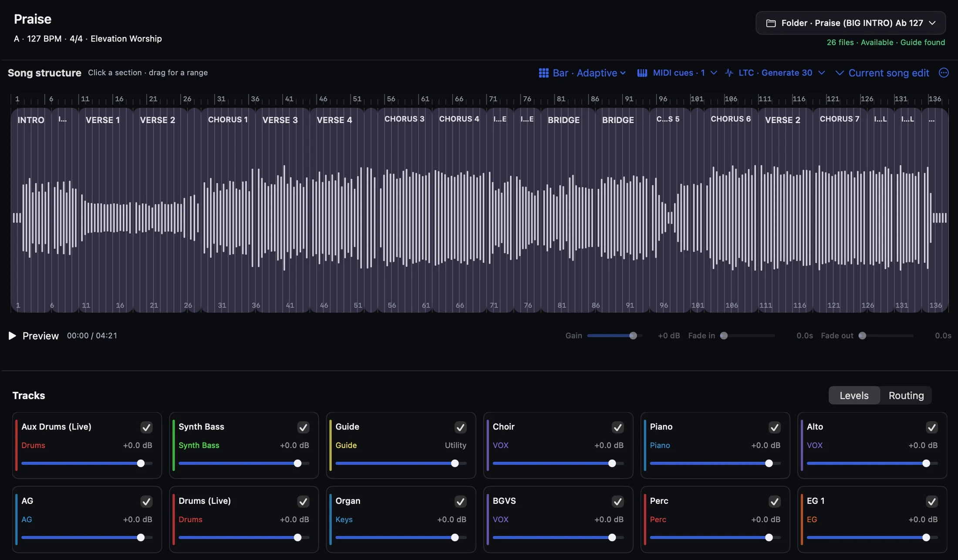
Task: Open the LTC Generate 30 dropdown
Action: (x=775, y=73)
